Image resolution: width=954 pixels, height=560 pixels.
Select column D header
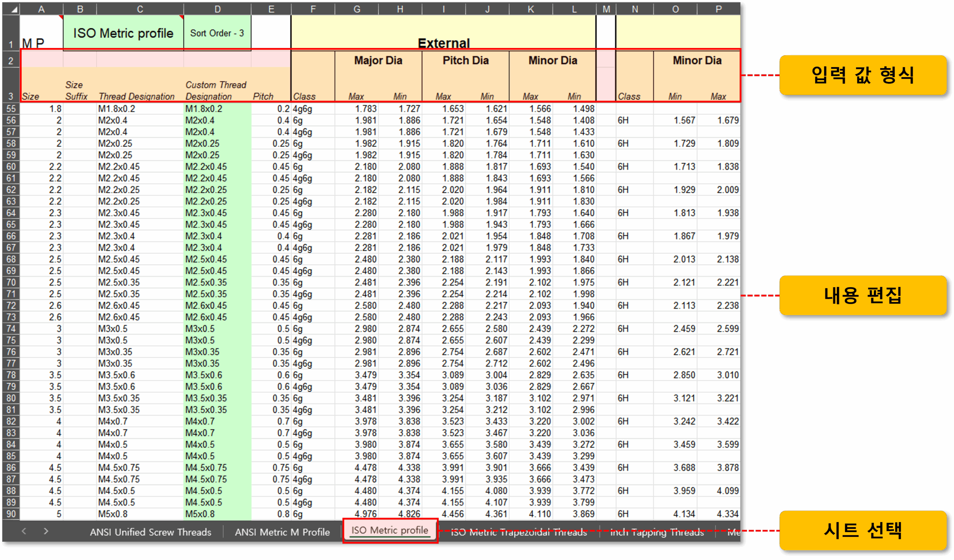217,9
